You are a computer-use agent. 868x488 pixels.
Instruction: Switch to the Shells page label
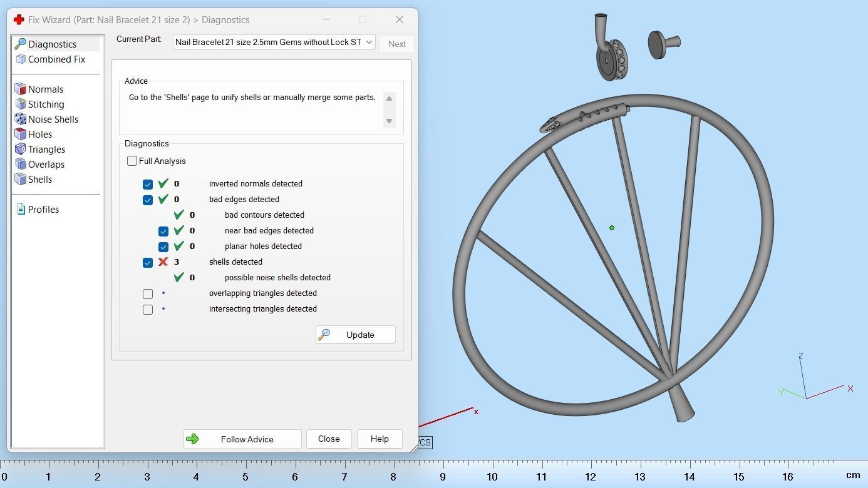point(40,179)
